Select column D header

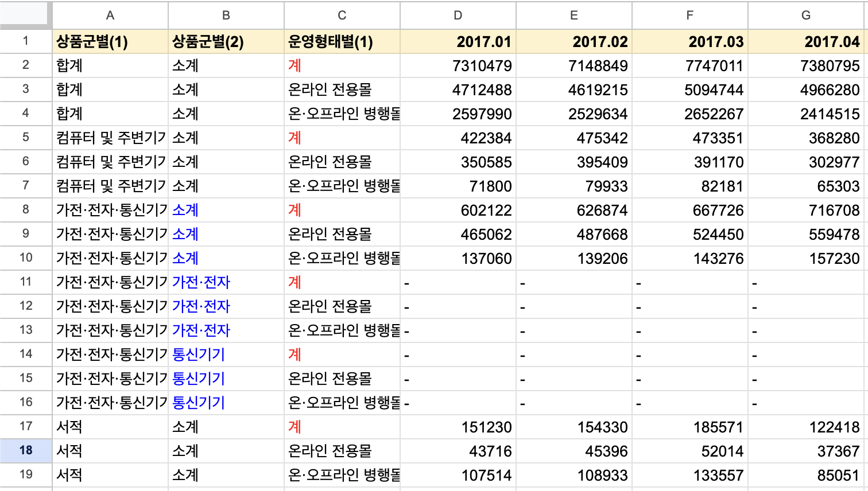coord(458,15)
